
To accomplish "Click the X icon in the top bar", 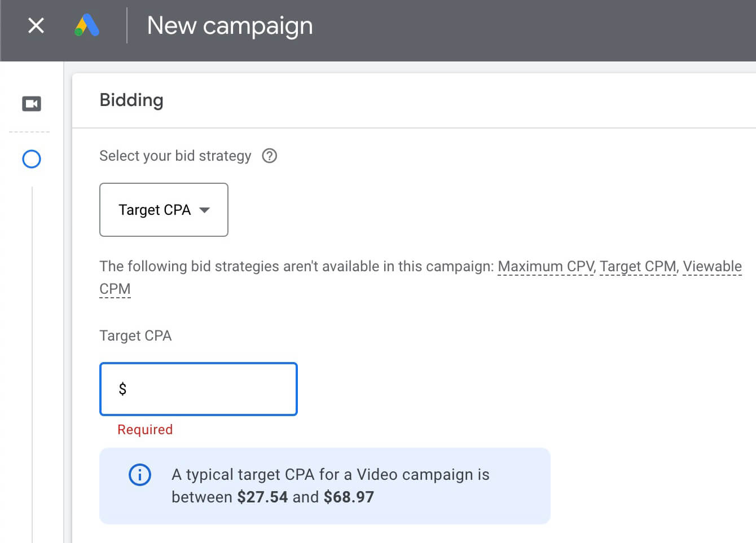I will (x=36, y=25).
